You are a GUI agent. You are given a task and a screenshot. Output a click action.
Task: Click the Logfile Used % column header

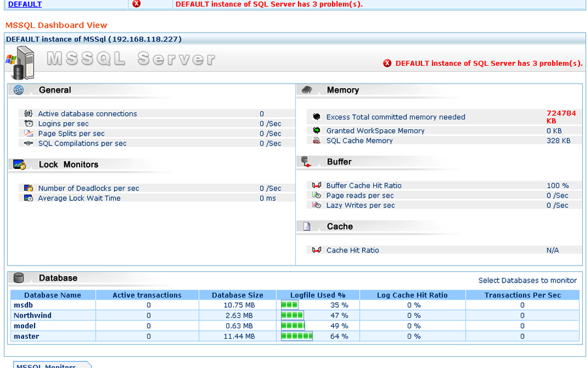tap(318, 295)
